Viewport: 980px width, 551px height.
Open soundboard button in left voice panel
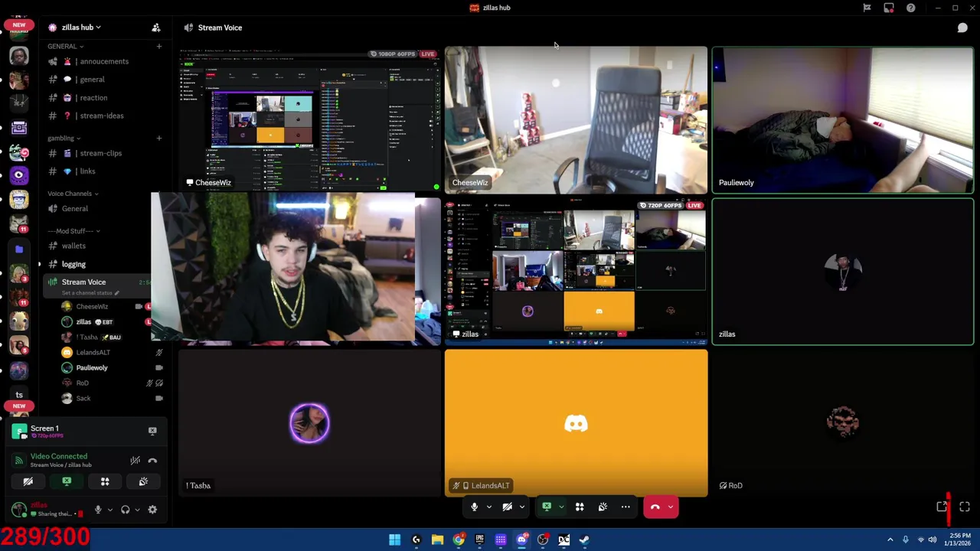point(143,481)
